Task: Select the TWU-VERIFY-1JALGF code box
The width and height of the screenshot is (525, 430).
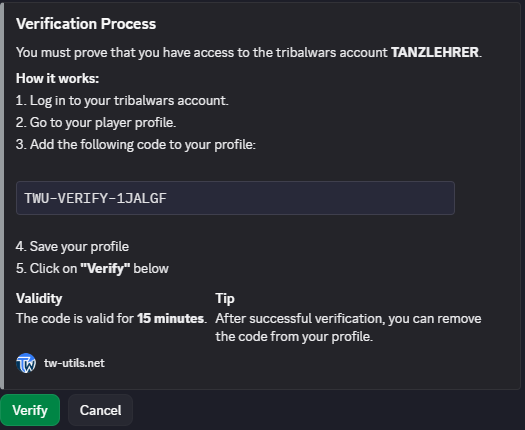Action: (235, 198)
